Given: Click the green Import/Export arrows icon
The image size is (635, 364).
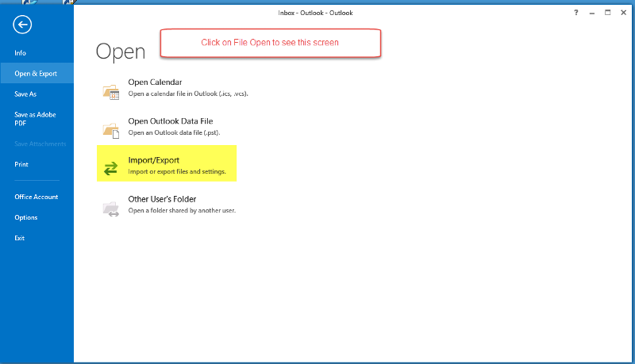Looking at the screenshot, I should pyautogui.click(x=110, y=168).
